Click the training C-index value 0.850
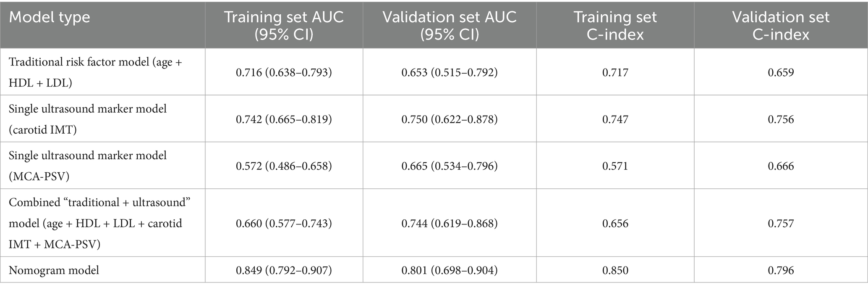The height and width of the screenshot is (290, 868). pyautogui.click(x=615, y=270)
